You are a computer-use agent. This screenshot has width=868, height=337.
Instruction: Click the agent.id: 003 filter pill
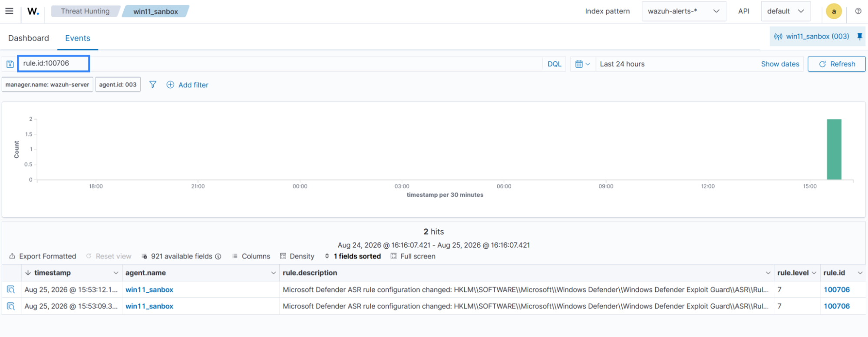point(118,85)
